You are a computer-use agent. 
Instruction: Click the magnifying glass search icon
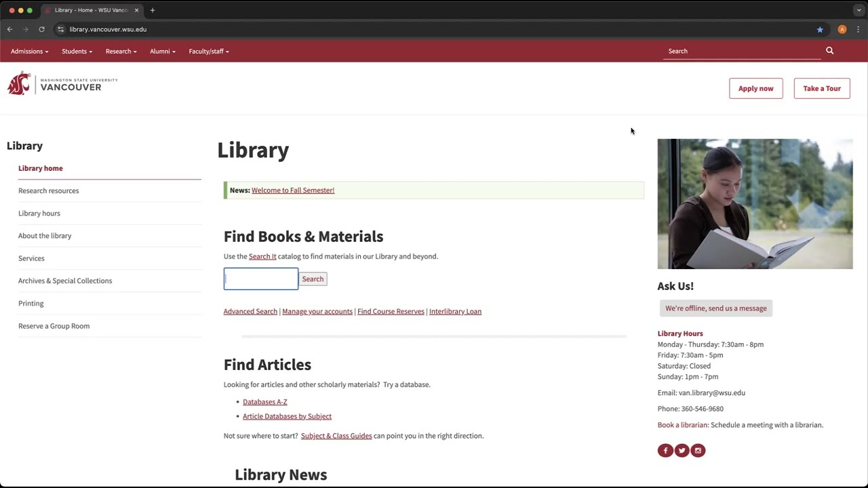coord(829,51)
